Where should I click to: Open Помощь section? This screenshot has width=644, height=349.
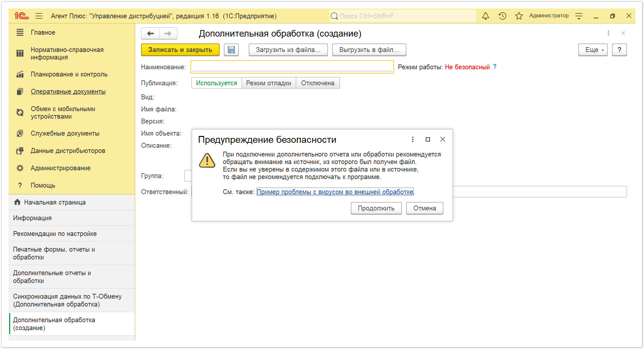click(x=43, y=185)
